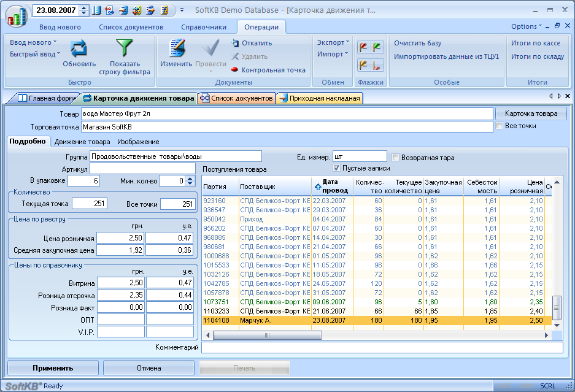Set the yellow flag in Флажки
575x392 pixels.
click(363, 65)
